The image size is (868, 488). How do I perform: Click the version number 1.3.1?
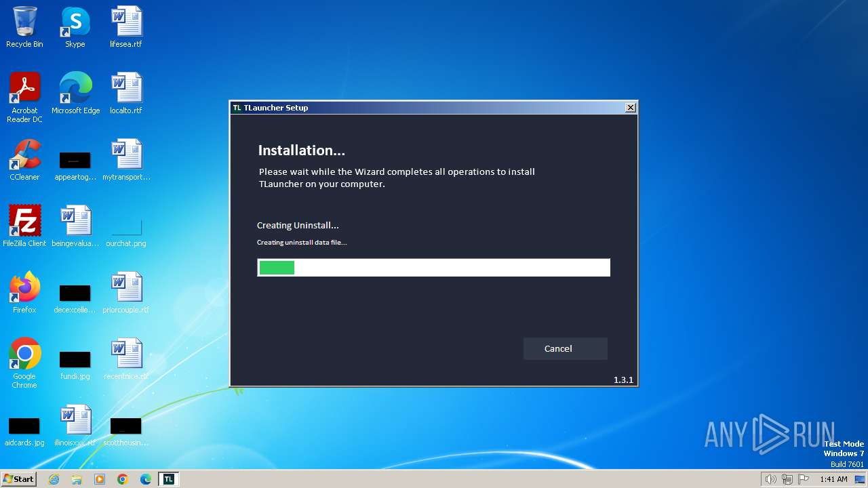(623, 380)
